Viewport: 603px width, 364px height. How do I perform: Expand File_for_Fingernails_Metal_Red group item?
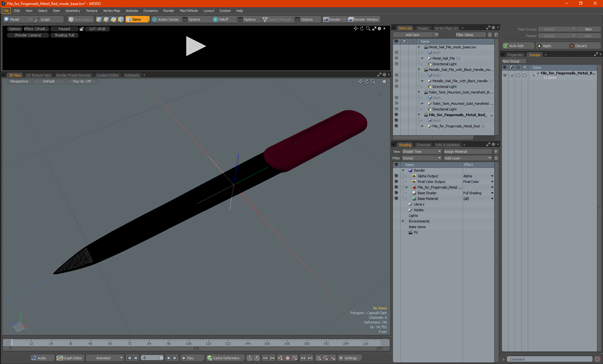tap(422, 126)
